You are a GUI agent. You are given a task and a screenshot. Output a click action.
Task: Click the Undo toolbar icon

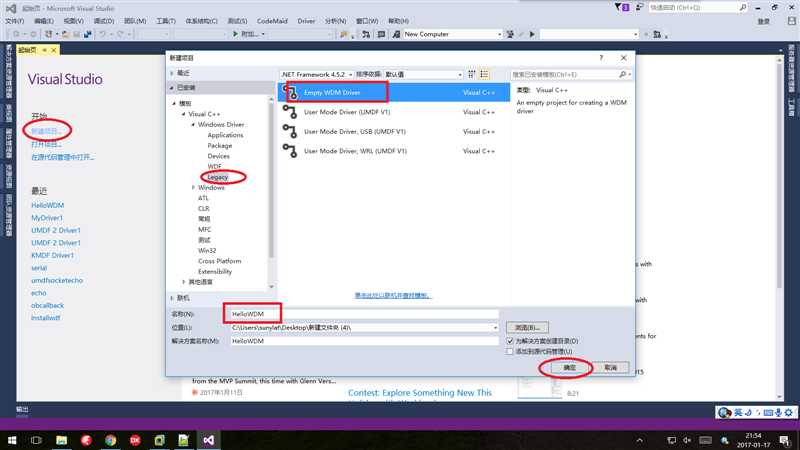coord(103,34)
